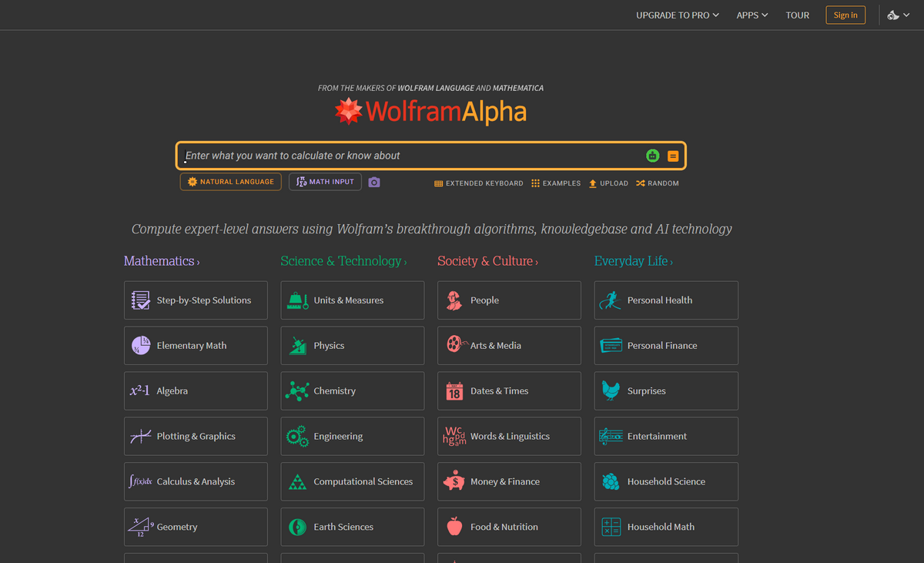Screen dimensions: 924x563
Task: Open the Entertainment category
Action: point(667,437)
